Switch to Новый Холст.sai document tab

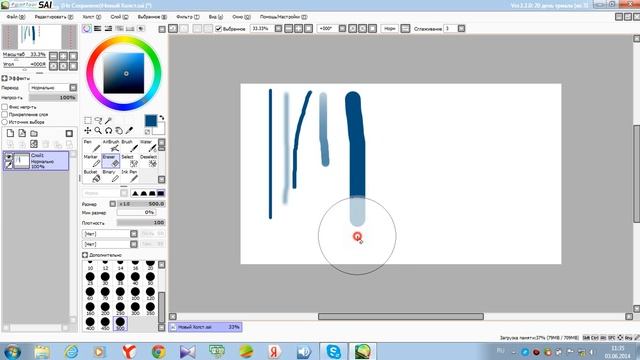(205, 327)
